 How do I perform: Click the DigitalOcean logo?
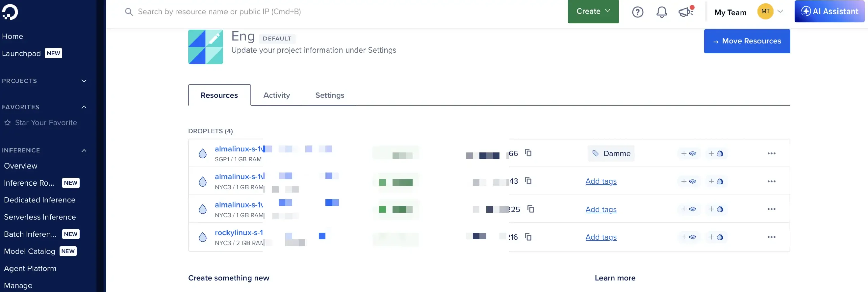pyautogui.click(x=10, y=12)
